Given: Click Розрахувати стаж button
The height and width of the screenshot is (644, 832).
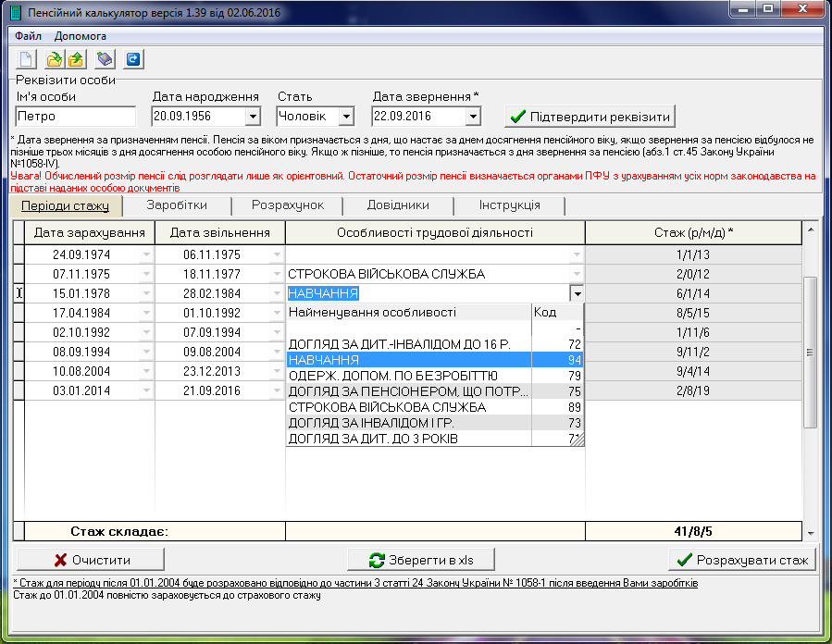Looking at the screenshot, I should coord(742,560).
